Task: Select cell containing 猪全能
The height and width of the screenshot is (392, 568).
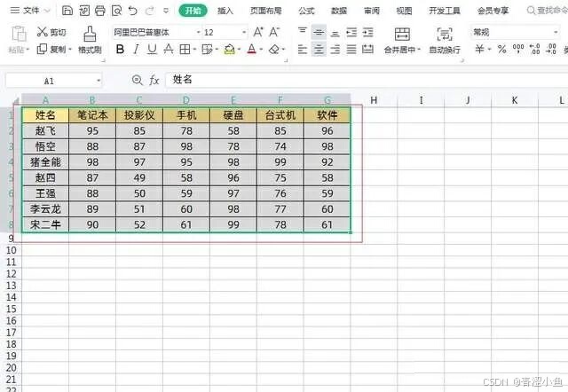Action: (x=45, y=162)
